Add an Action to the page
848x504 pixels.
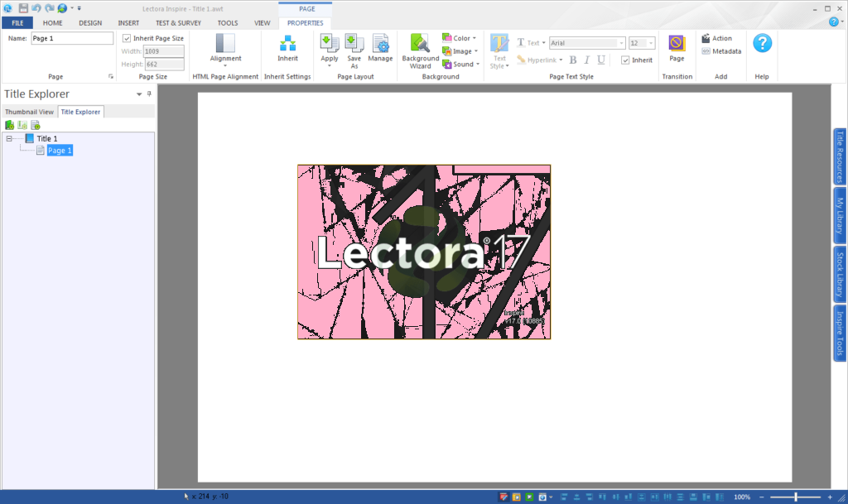point(716,38)
